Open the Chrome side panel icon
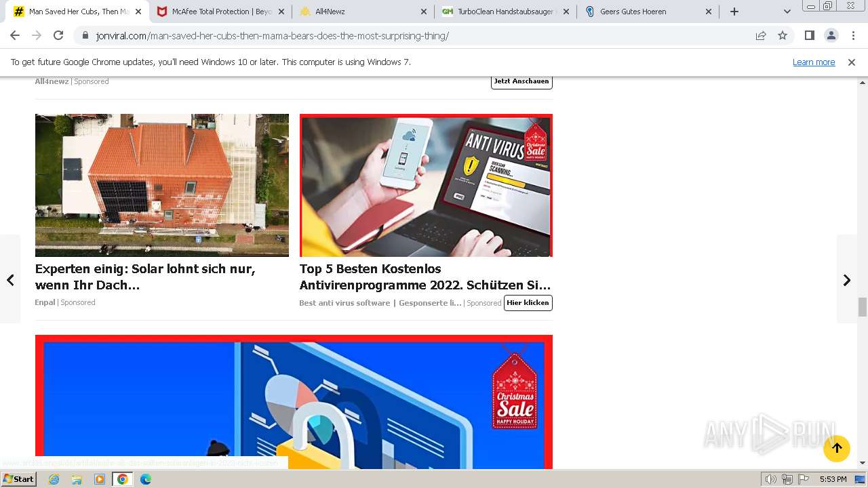 point(809,35)
